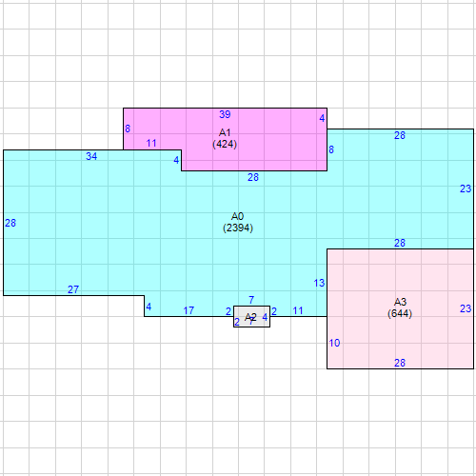Click the 28 dimension on A0's top-right edge
Screen dimensions: 476x476
point(400,135)
